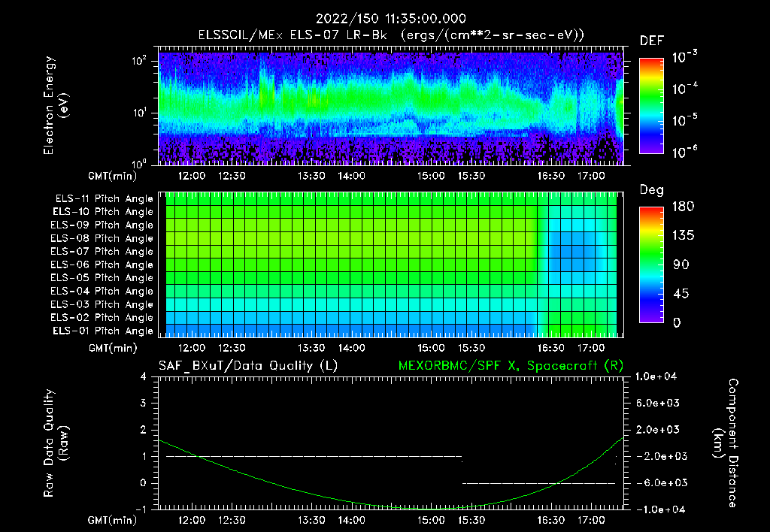Viewport: 770px width, 532px height.
Task: Click the ELS-04 Pitch Angle row label
Action: click(x=102, y=291)
